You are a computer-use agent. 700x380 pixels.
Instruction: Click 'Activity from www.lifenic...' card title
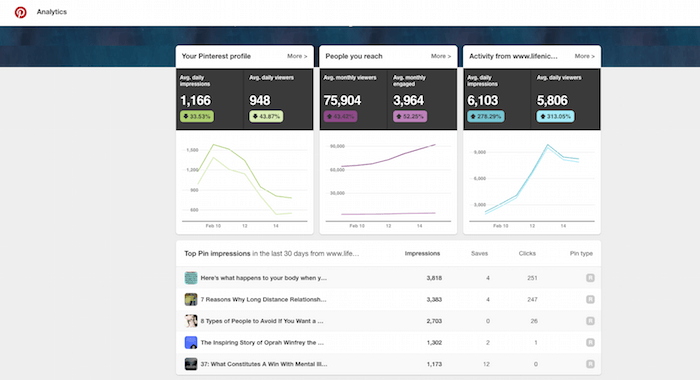(x=513, y=56)
